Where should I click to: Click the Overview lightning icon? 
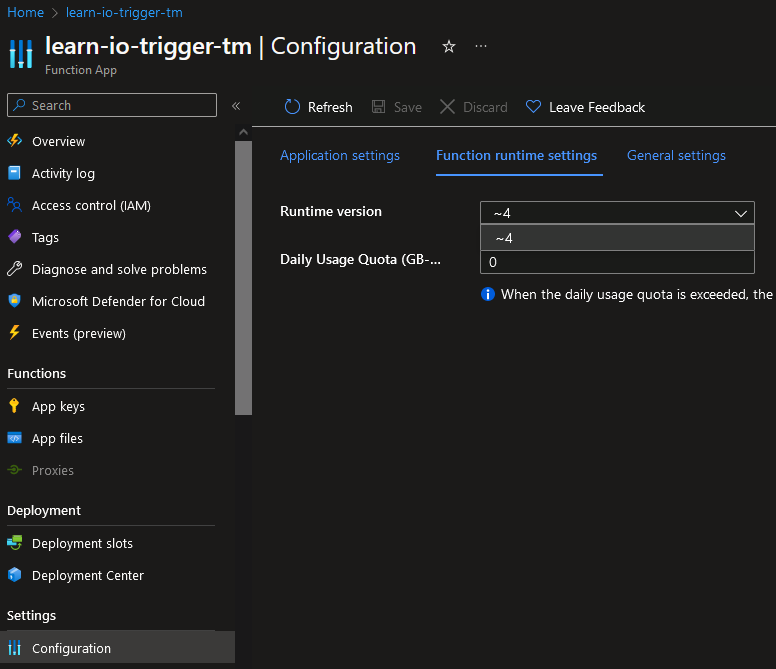tap(14, 141)
